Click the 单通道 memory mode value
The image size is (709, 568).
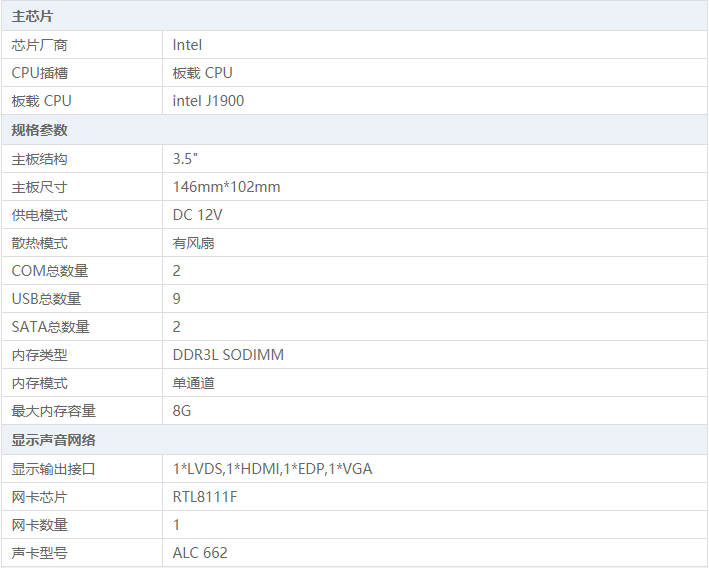[x=193, y=383]
